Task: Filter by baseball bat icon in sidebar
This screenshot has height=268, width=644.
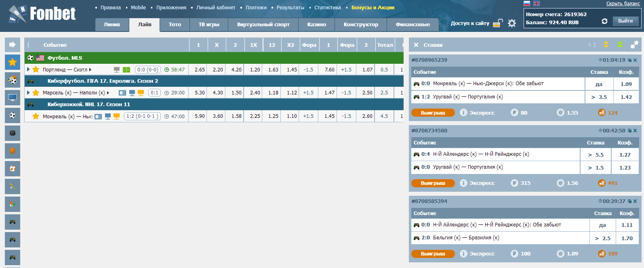Action: pos(13,186)
